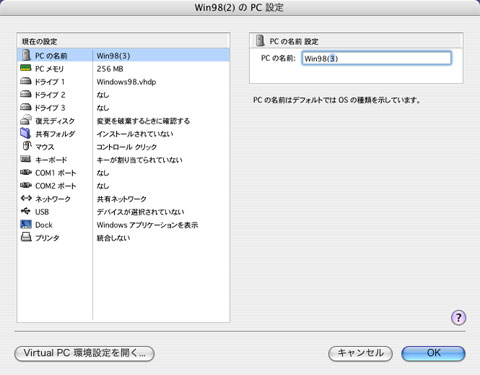Click the COM2 ポート connector icon

point(26,185)
